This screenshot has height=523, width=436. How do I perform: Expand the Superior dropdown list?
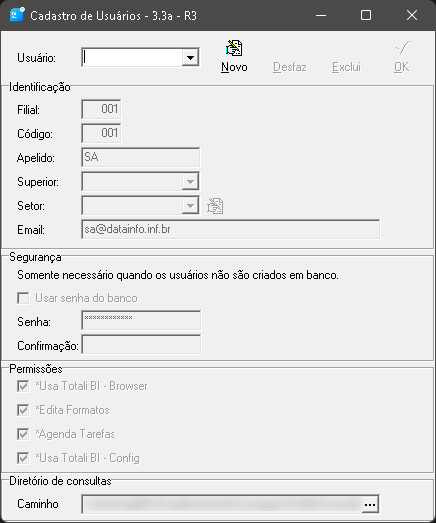pos(190,182)
